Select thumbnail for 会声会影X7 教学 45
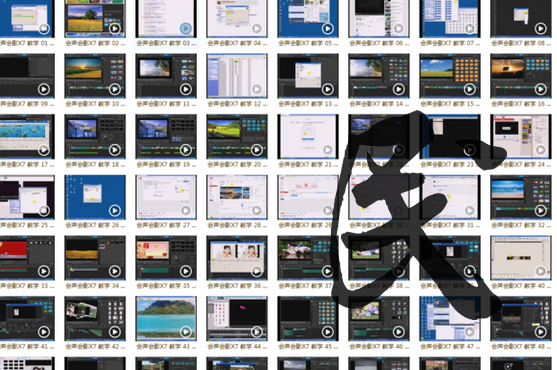The width and height of the screenshot is (557, 370). click(308, 319)
